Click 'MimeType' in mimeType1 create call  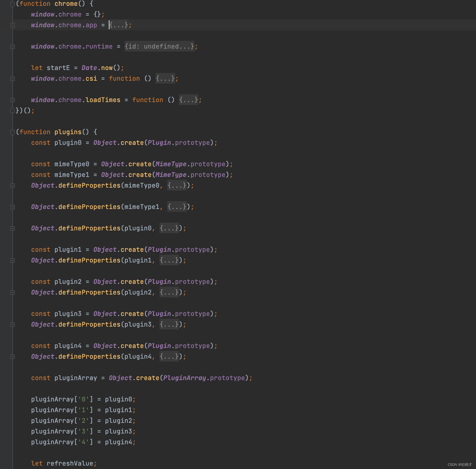[171, 175]
